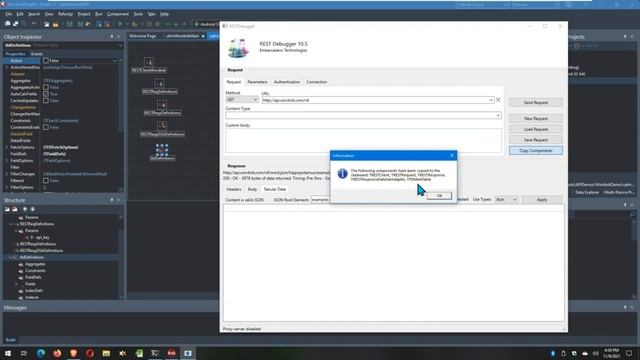
Task: Open the Welcome Page editor tab
Action: point(142,36)
